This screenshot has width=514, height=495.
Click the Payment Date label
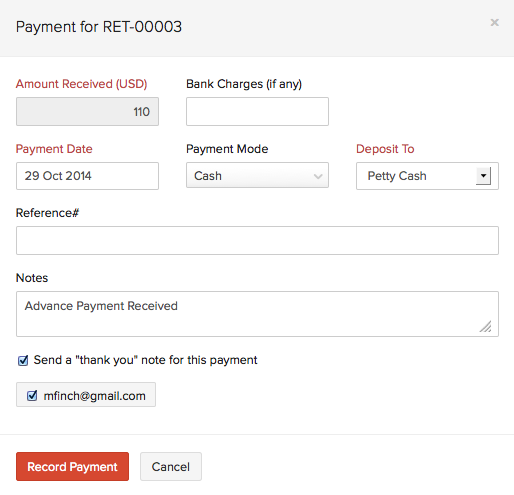coord(54,149)
